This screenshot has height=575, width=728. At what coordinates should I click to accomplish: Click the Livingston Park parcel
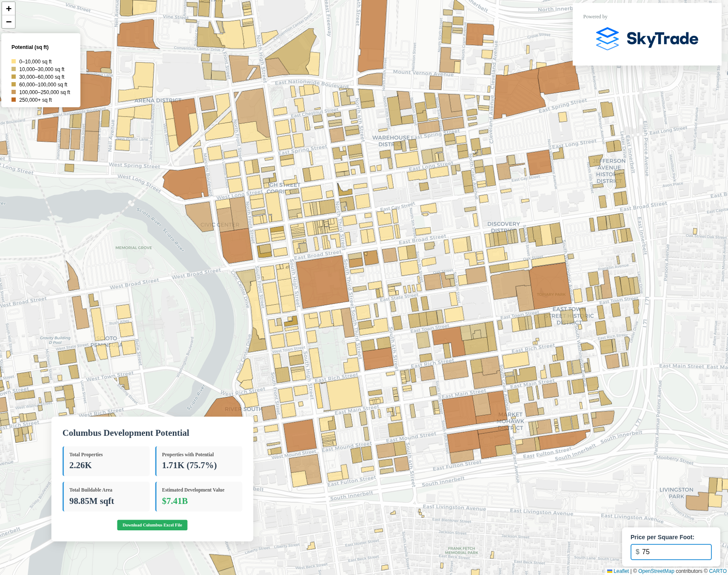[697, 501]
